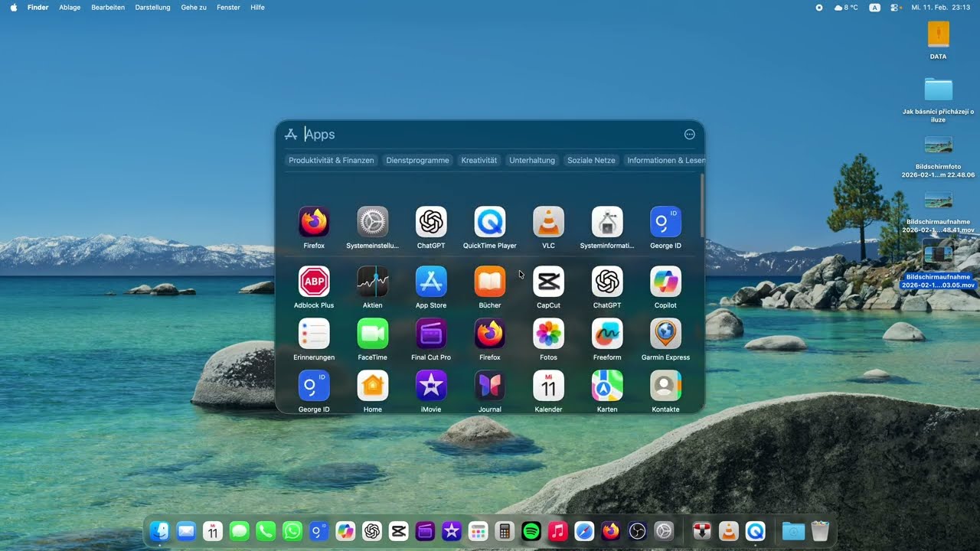
Task: Filter by Informationen & Lesen category
Action: [665, 161]
